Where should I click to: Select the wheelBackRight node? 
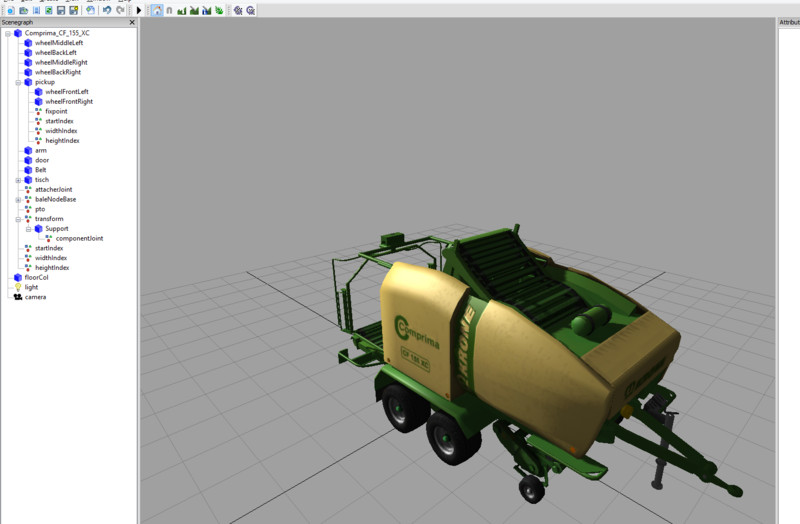(58, 72)
